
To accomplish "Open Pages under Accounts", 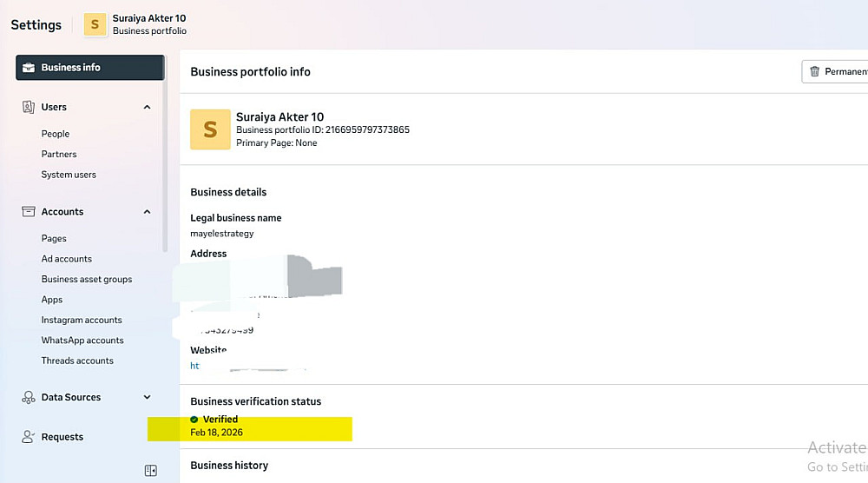I will (x=54, y=238).
